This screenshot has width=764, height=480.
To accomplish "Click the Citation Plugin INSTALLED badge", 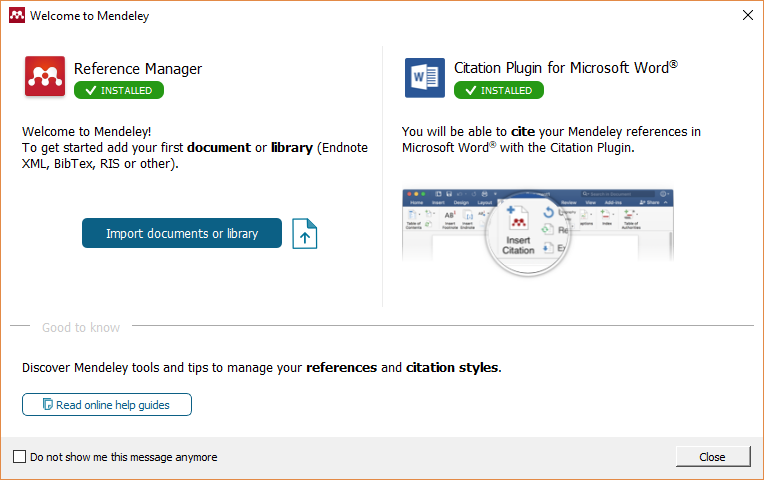I will coord(499,90).
